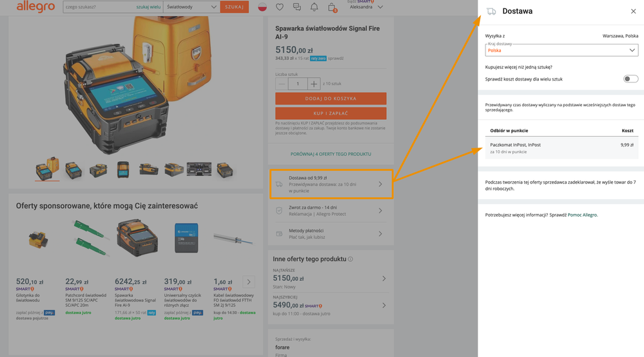Open sponsored offer 'Patchcord światłowód SM 9/125'
This screenshot has width=644, height=357.
click(x=86, y=300)
